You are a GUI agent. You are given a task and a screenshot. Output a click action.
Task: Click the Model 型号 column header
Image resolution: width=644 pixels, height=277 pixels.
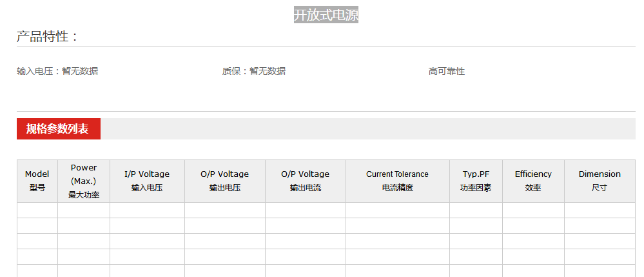click(37, 181)
